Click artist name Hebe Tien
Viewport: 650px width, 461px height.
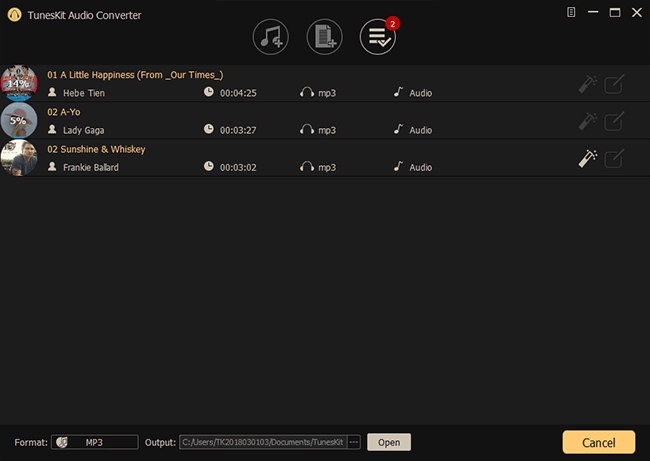(x=84, y=93)
